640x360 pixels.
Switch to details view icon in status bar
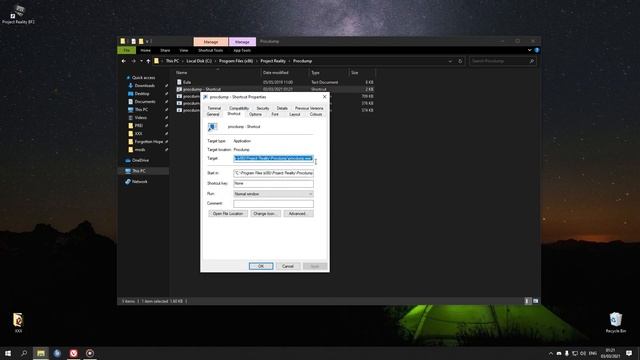click(x=527, y=301)
